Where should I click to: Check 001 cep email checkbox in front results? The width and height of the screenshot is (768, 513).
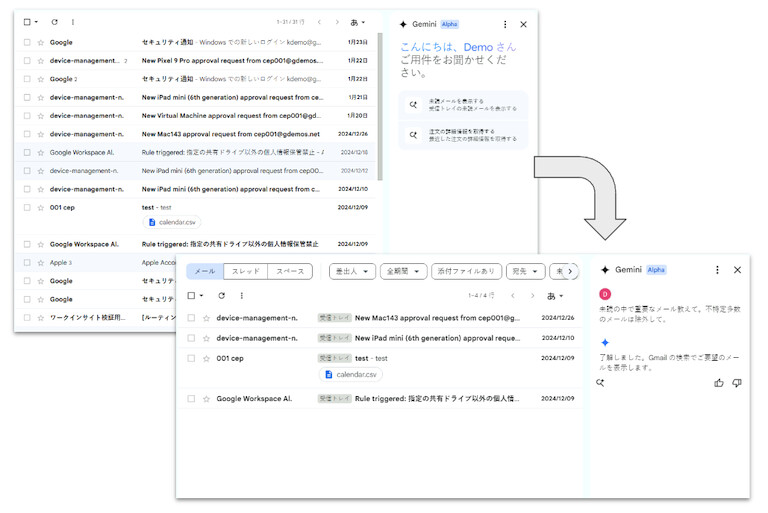[x=191, y=359]
